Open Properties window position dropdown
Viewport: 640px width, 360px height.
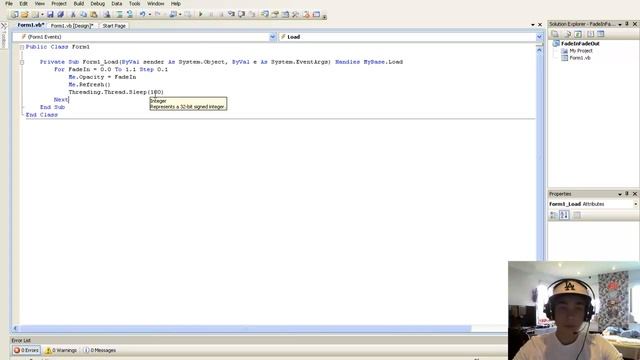620,194
